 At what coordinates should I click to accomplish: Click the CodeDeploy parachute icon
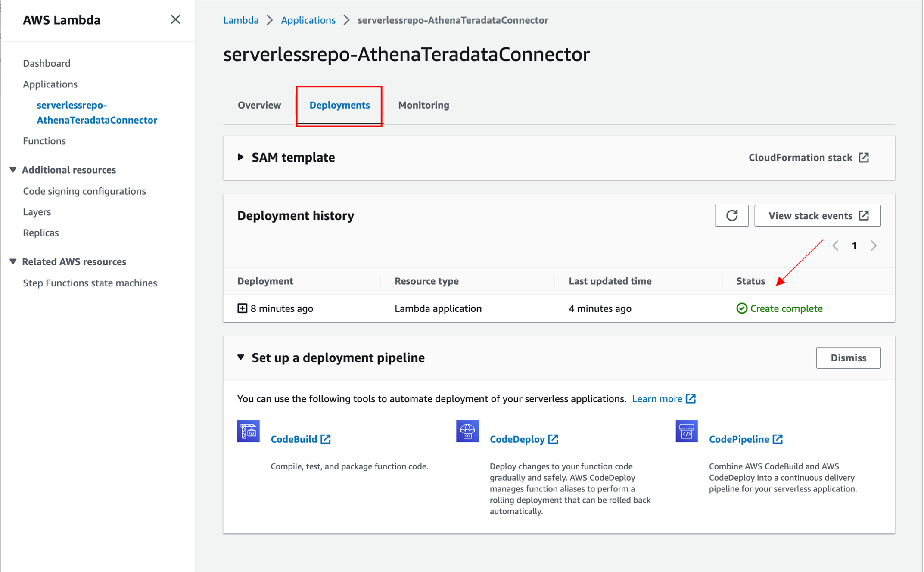click(x=467, y=431)
